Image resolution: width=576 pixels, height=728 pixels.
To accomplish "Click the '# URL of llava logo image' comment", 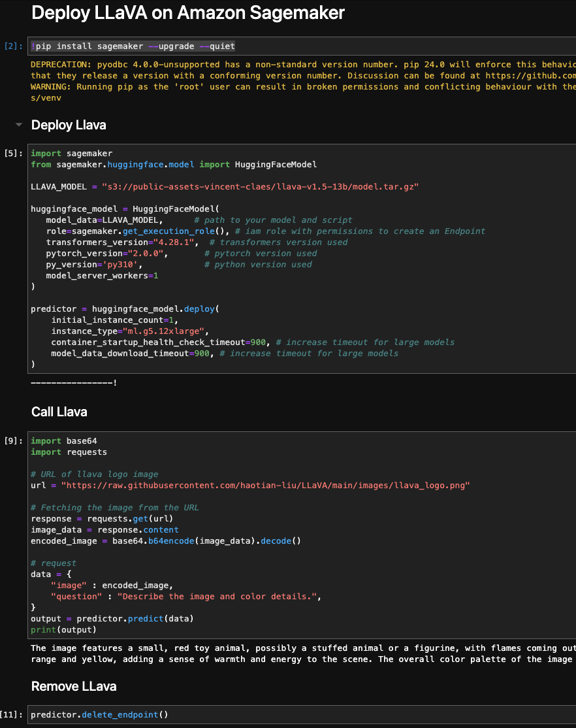I will 95,474.
